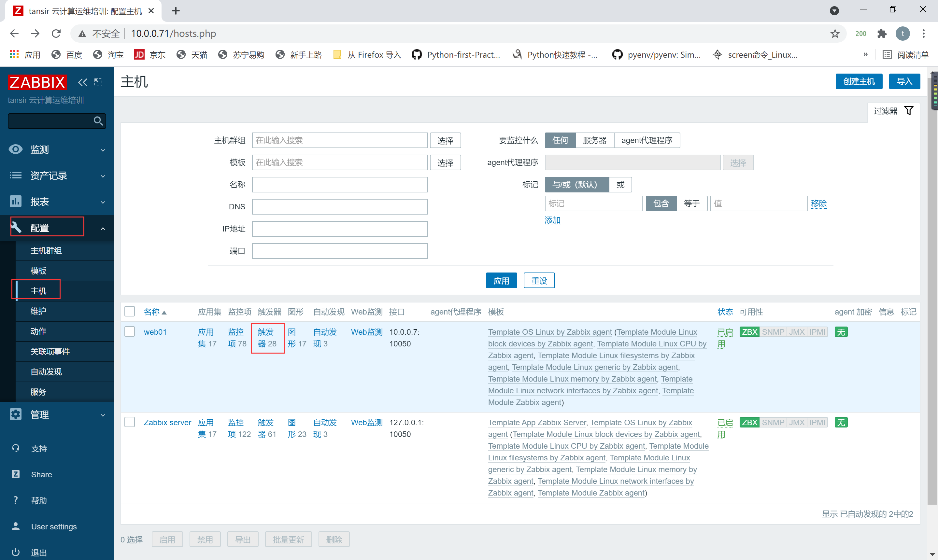Open the 200 extension badge
The image size is (938, 560).
pyautogui.click(x=860, y=34)
